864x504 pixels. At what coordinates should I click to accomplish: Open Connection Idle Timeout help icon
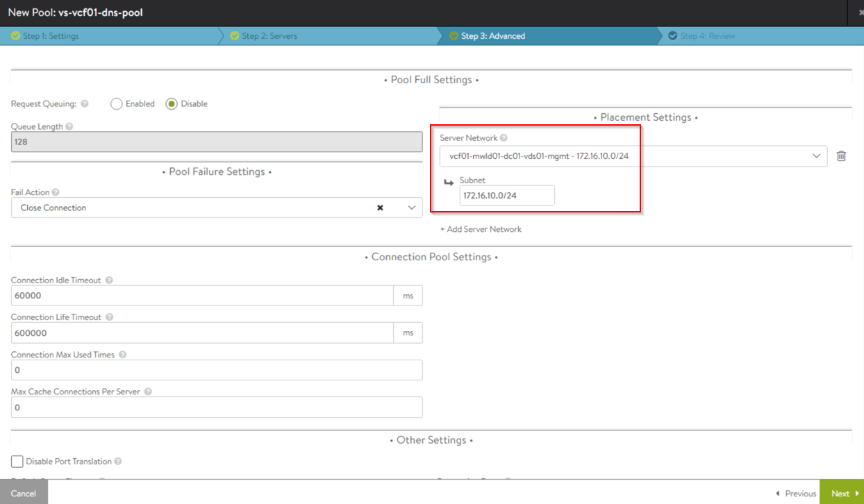(x=109, y=280)
